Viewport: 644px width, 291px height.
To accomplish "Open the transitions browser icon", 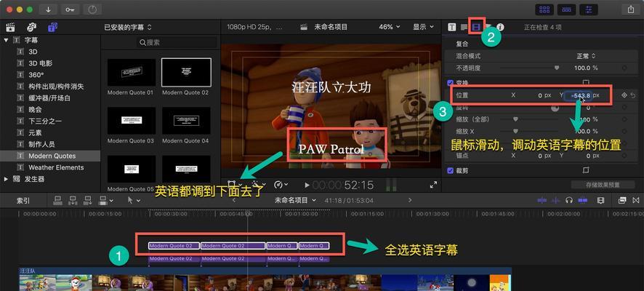I will (636, 200).
